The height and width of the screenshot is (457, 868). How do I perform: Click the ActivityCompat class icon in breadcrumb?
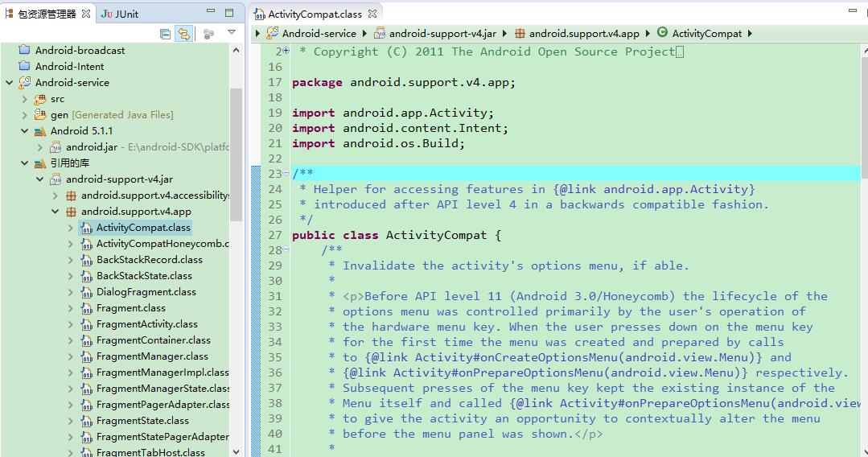pyautogui.click(x=662, y=33)
